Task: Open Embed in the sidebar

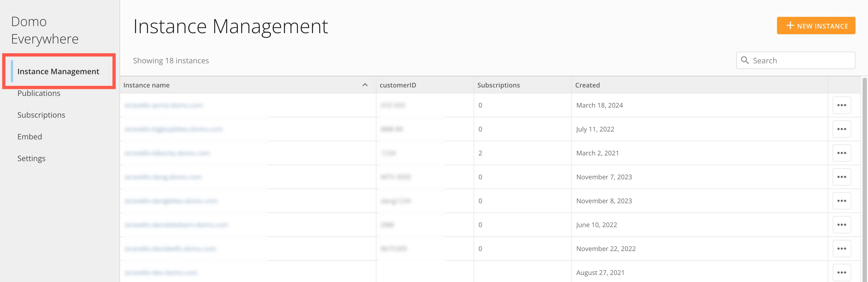Action: coord(30,137)
